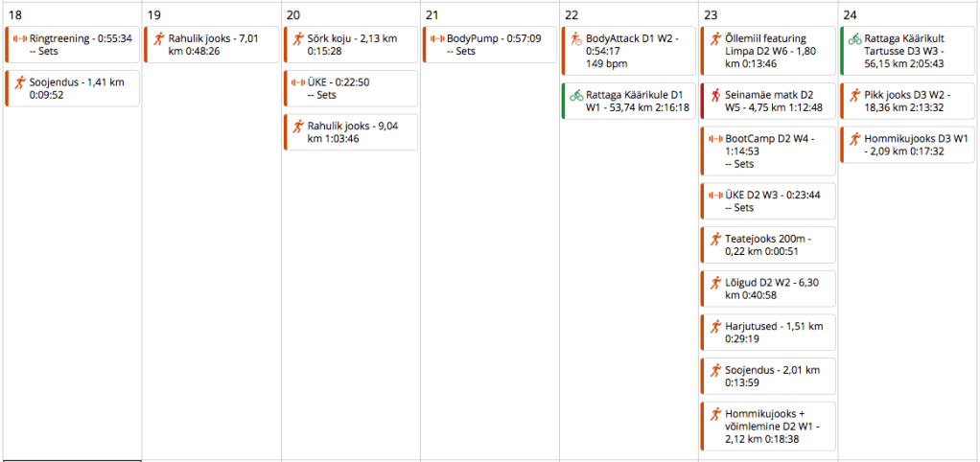Click the barbell icon on BodyPump activity
Screen dimensions: 980x462
(x=438, y=38)
